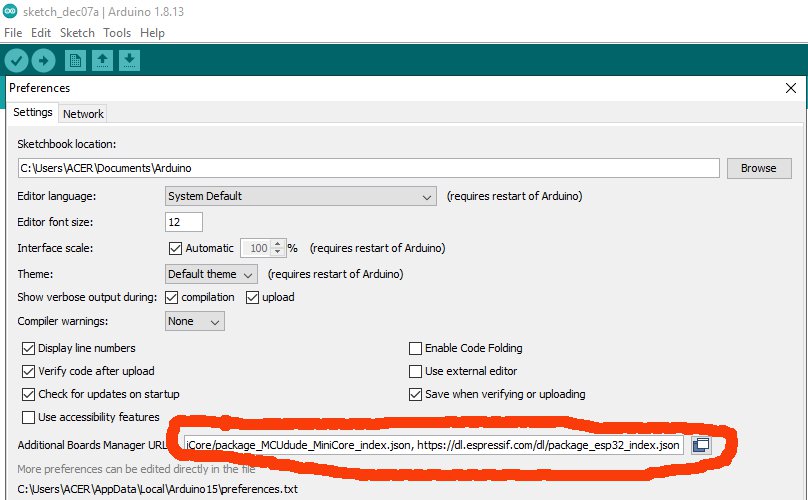Click the Upload arrow toolbar icon
808x500 pixels.
click(x=43, y=61)
